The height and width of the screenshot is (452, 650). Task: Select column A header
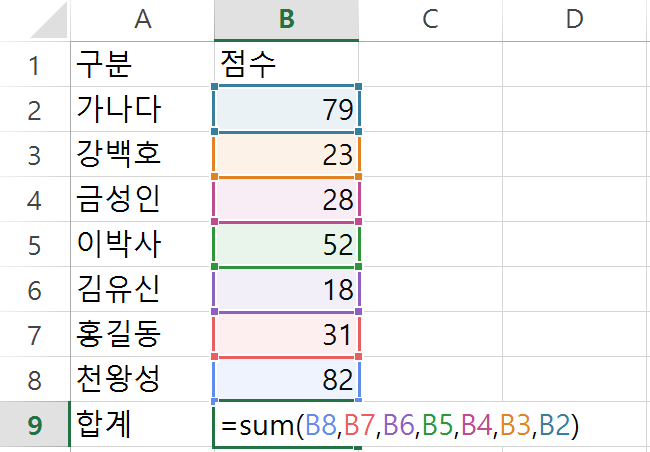tap(142, 20)
